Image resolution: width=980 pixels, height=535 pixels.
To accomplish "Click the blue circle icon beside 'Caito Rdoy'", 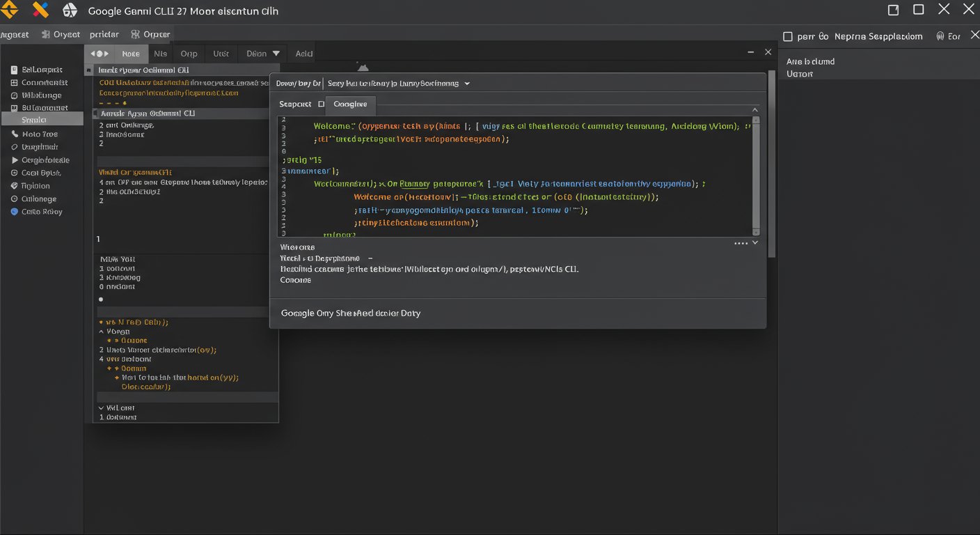I will [x=15, y=212].
